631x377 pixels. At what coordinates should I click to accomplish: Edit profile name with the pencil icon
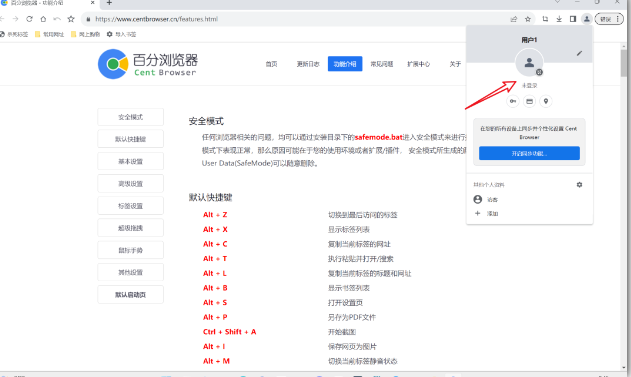pyautogui.click(x=579, y=53)
